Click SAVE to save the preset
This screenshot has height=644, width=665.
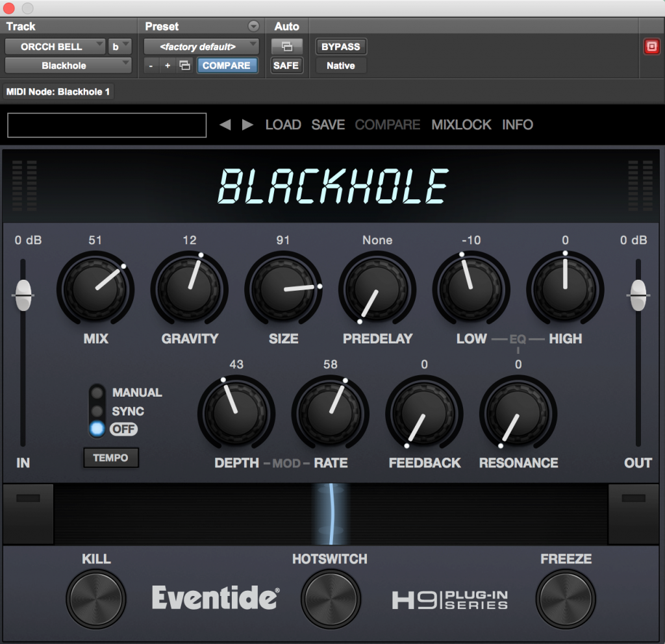pyautogui.click(x=328, y=125)
